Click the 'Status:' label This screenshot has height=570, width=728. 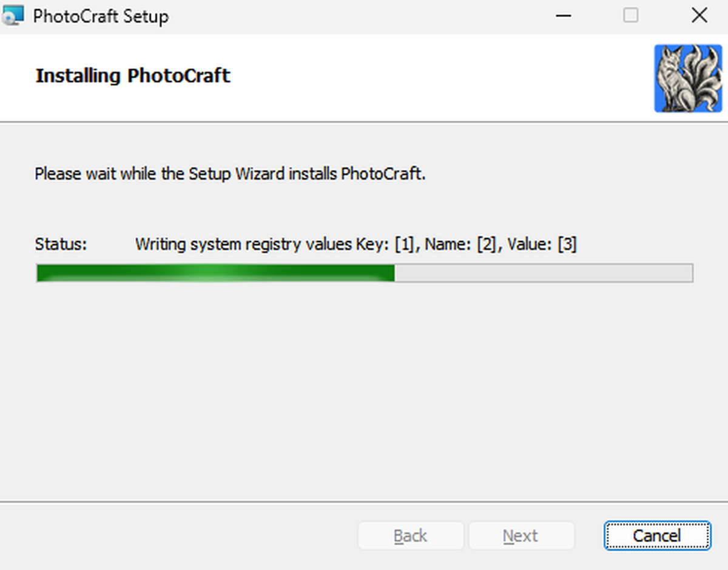pyautogui.click(x=61, y=244)
